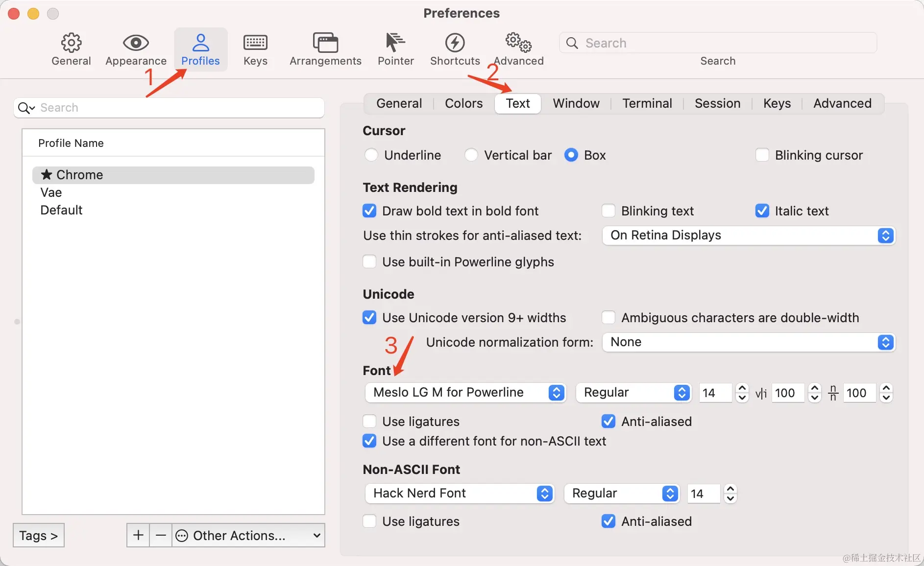The height and width of the screenshot is (566, 924).
Task: Open the General preferences gear icon
Action: [71, 44]
